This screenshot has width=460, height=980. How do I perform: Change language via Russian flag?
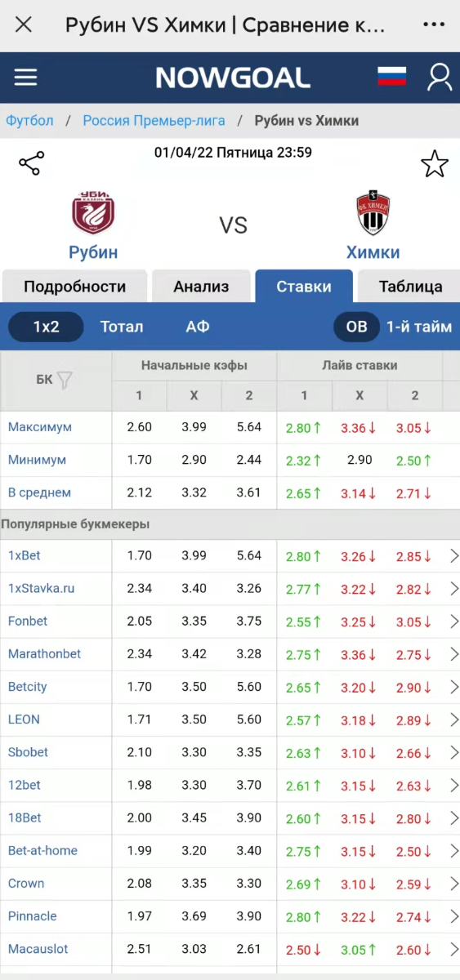click(x=392, y=77)
